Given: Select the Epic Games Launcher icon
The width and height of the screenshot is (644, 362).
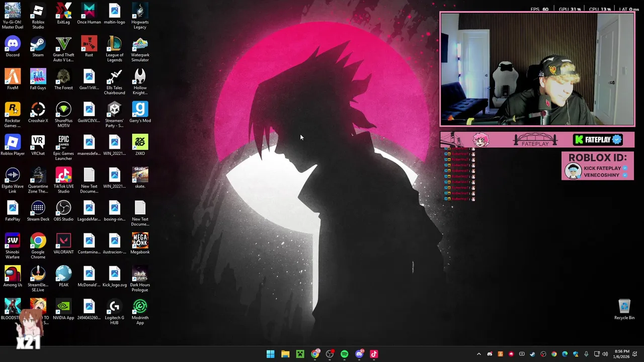Looking at the screenshot, I should click(x=63, y=147).
